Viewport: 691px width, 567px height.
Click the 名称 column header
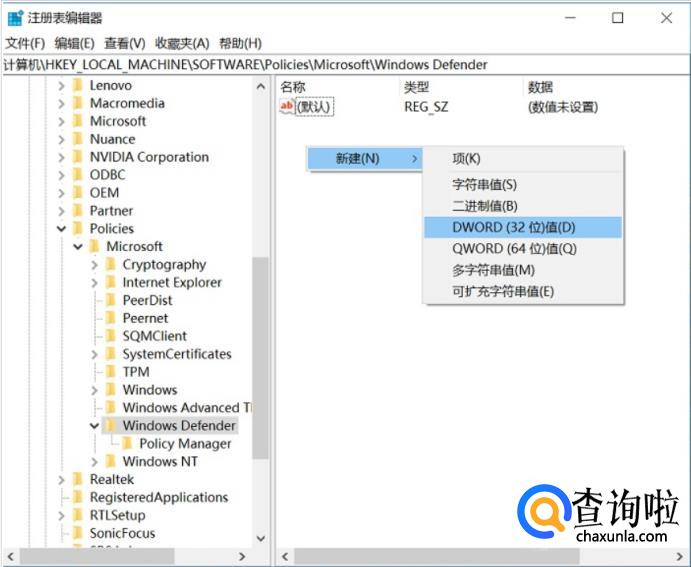[294, 87]
